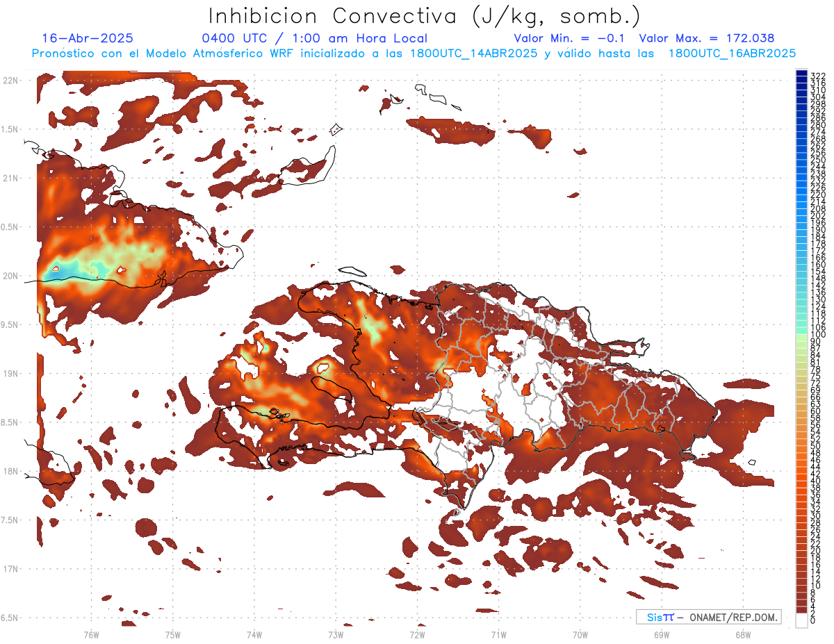
Task: Click the '75W' longitude label
Action: click(x=173, y=634)
